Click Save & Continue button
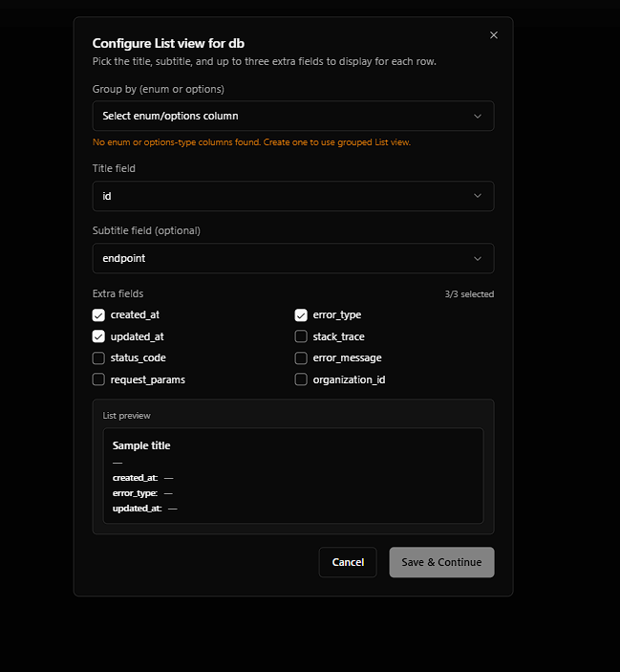620x672 pixels. [x=441, y=562]
